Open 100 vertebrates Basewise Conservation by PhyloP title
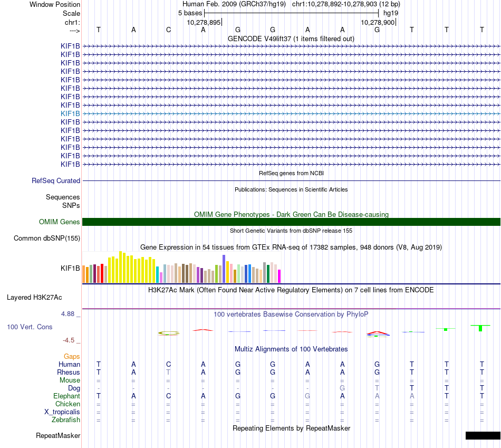501x448 pixels. point(291,314)
